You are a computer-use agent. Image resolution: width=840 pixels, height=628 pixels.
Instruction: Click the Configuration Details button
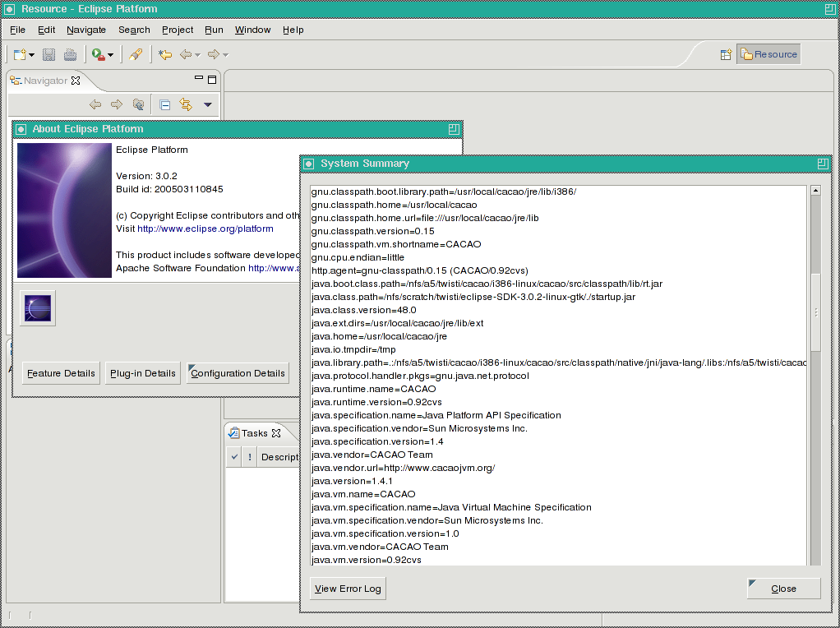(238, 373)
